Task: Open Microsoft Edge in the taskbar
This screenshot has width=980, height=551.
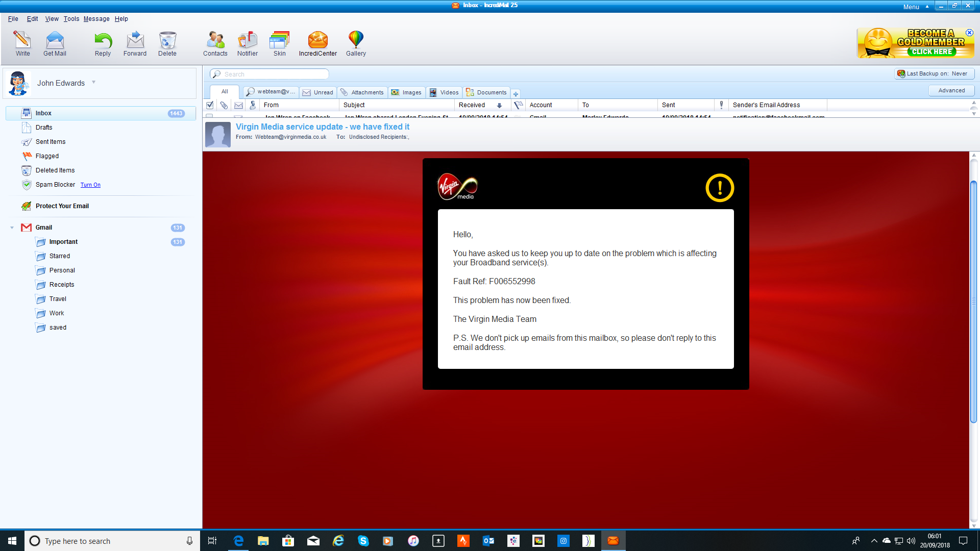Action: click(238, 541)
